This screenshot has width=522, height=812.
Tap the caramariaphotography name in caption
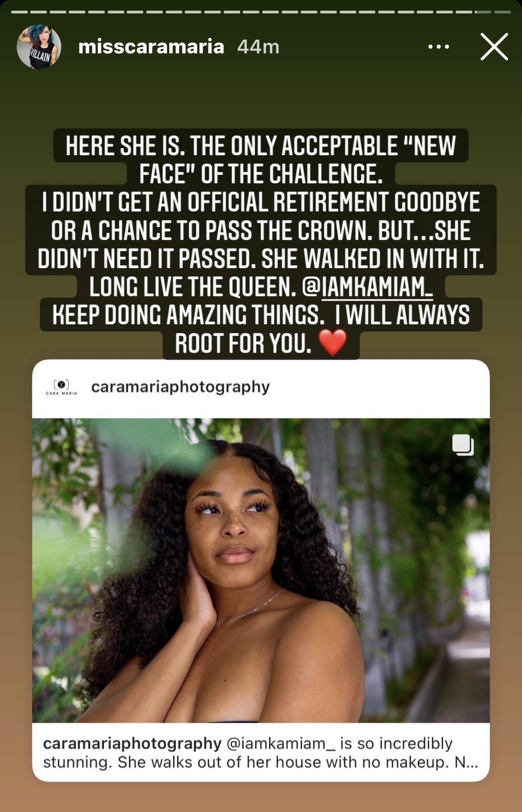coord(132,743)
